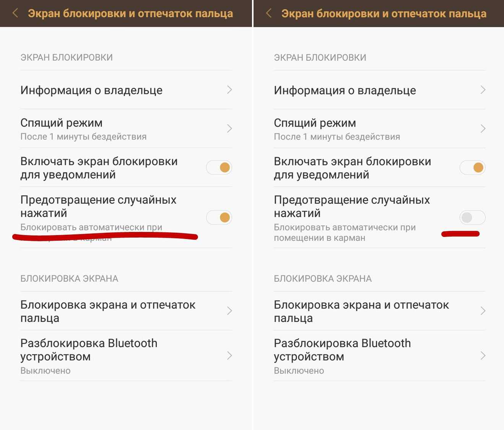This screenshot has width=504, height=430.
Task: Tap 'Включать экран блокировки для уведомлений' label on the right screen
Action: pos(353,168)
